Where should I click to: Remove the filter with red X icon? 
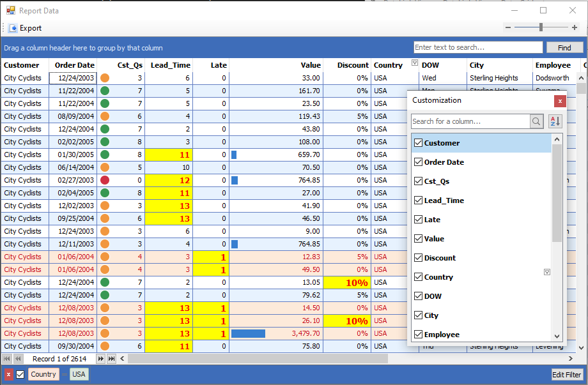(8, 375)
